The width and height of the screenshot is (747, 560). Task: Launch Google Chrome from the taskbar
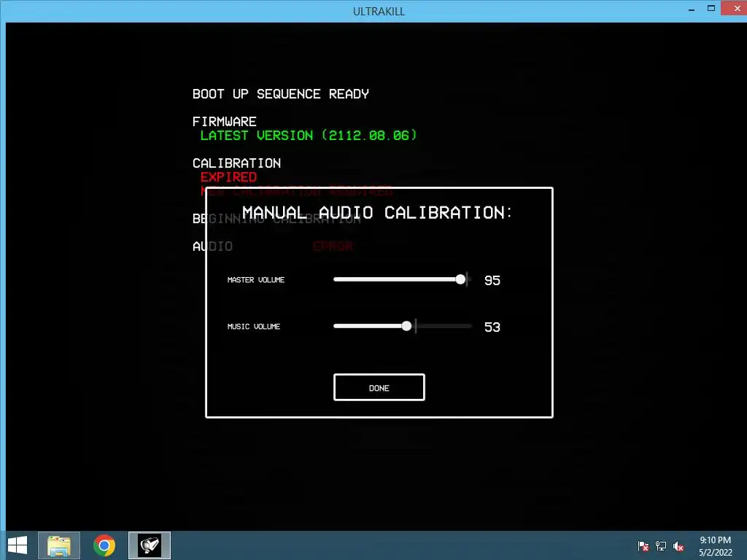104,545
